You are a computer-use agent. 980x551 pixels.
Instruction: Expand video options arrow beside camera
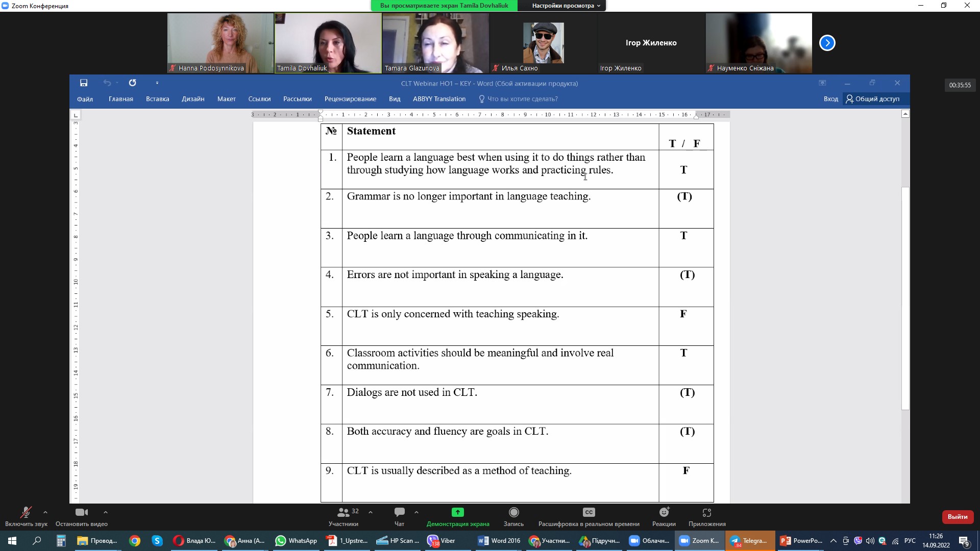(105, 512)
